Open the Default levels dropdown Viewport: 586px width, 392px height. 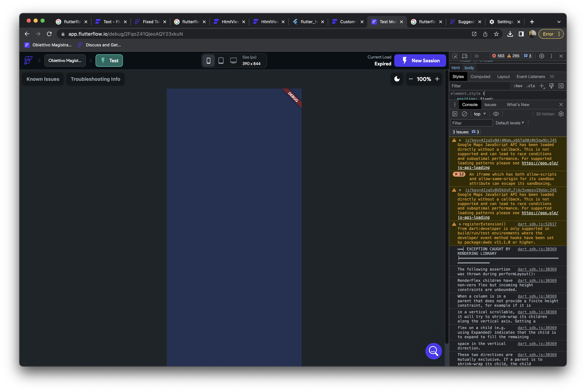click(x=510, y=123)
